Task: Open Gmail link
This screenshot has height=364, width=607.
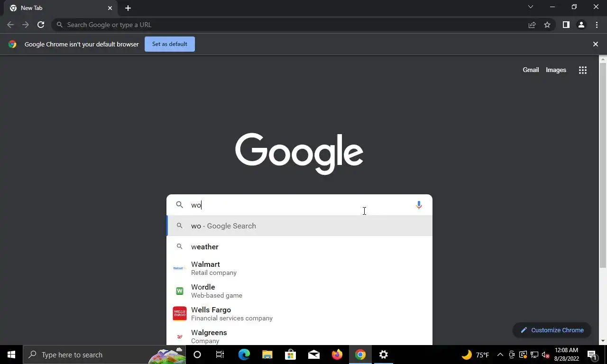Action: click(x=531, y=70)
